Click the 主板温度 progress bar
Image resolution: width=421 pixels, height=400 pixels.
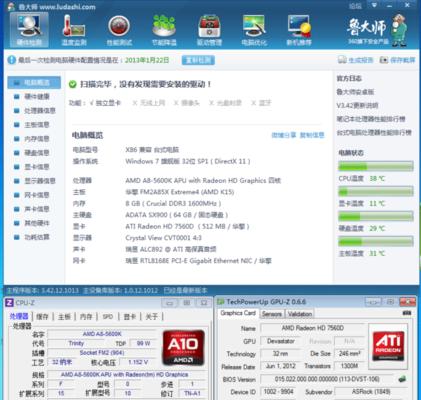(x=376, y=241)
